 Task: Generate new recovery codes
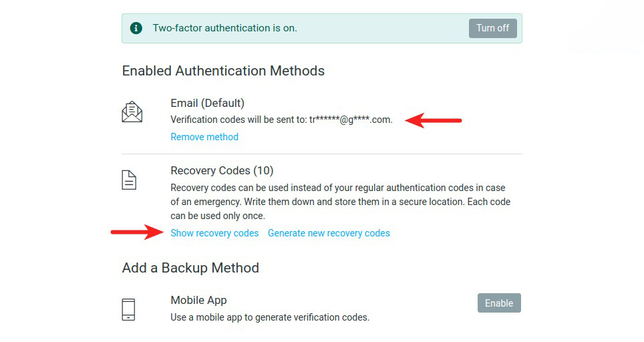click(x=329, y=233)
